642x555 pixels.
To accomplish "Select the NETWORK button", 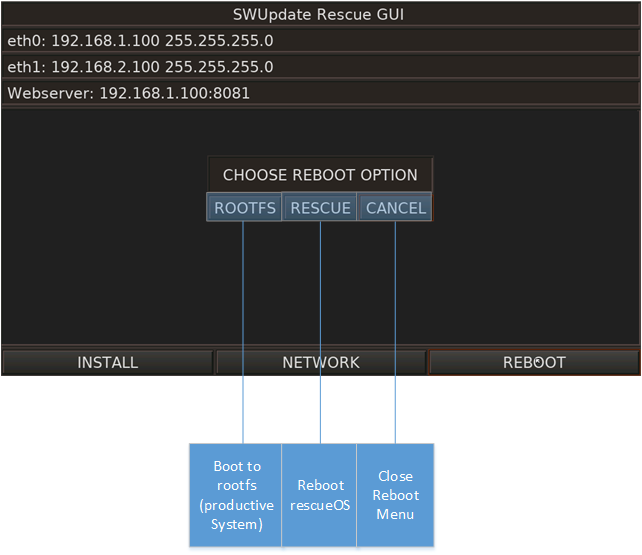I will [x=320, y=362].
